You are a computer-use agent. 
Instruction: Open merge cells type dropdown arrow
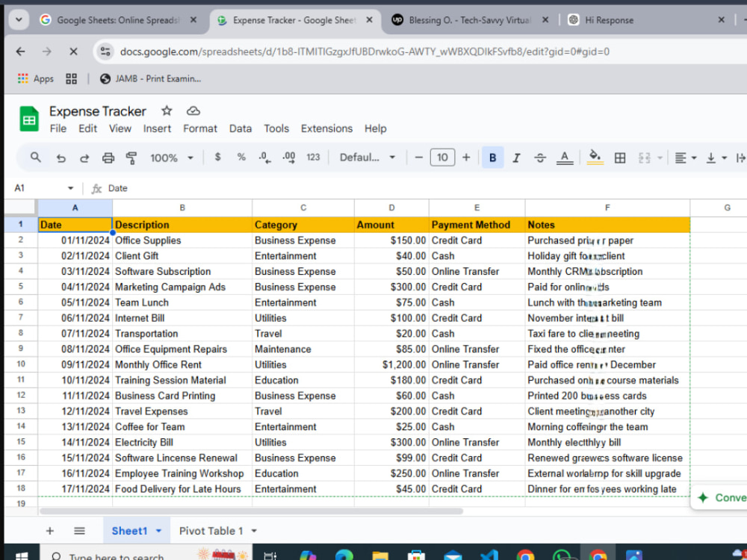(660, 158)
